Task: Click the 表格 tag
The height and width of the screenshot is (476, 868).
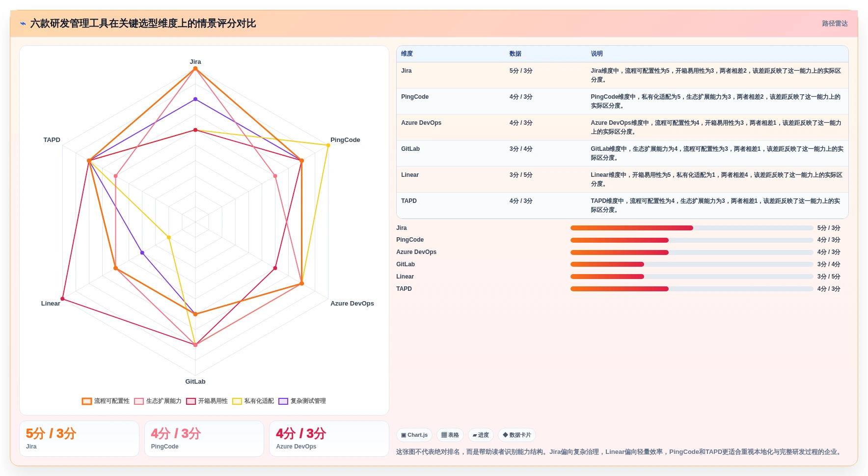Action: [x=450, y=435]
